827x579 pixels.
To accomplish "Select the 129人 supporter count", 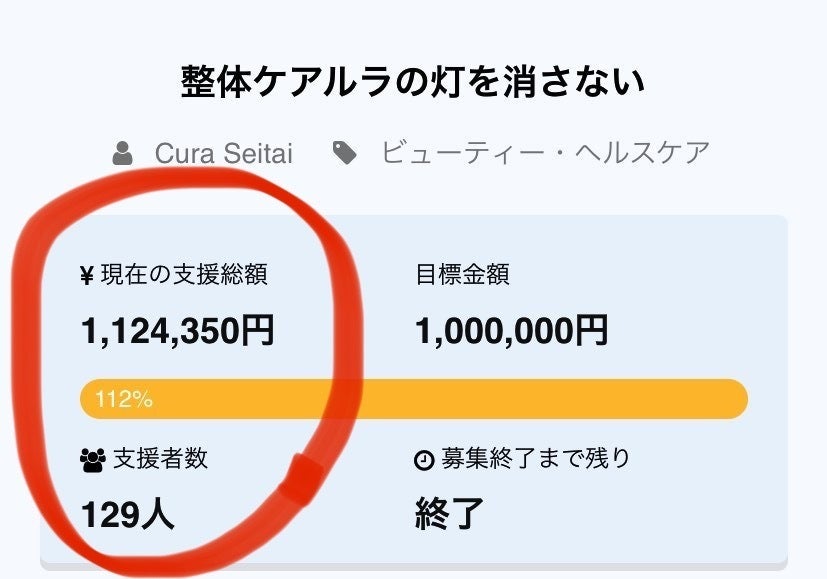I will (x=127, y=514).
